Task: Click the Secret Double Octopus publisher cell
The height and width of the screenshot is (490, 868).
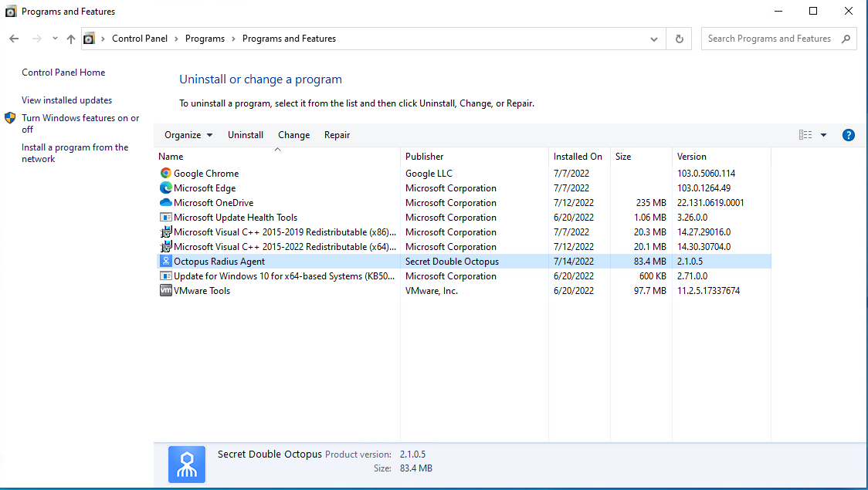Action: tap(452, 261)
